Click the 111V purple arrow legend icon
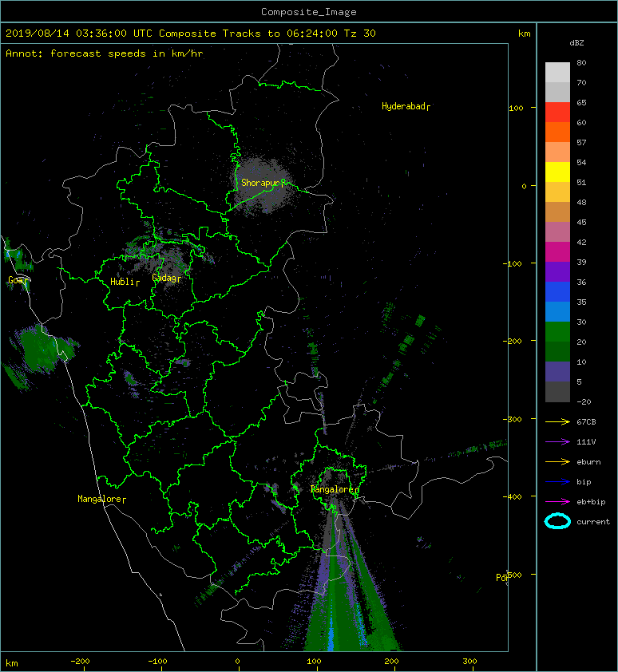Image resolution: width=618 pixels, height=672 pixels. (557, 442)
